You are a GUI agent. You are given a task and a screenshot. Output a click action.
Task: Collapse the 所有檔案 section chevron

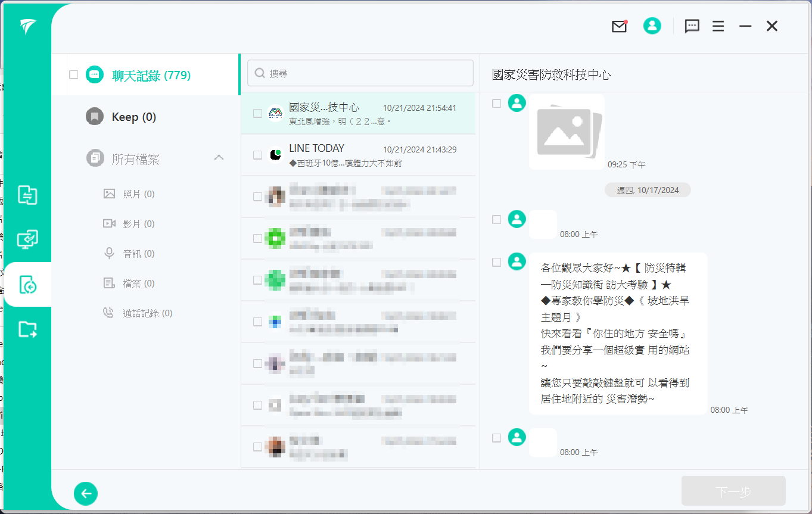(x=219, y=158)
